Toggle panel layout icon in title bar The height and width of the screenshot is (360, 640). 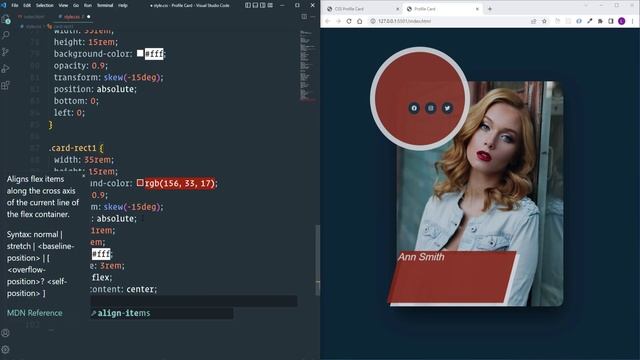tap(255, 5)
